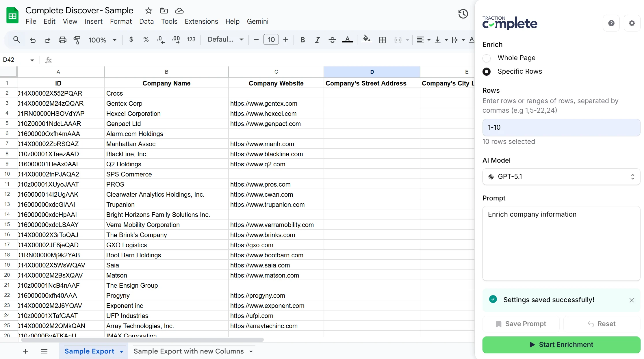Click the help question mark icon

click(611, 23)
